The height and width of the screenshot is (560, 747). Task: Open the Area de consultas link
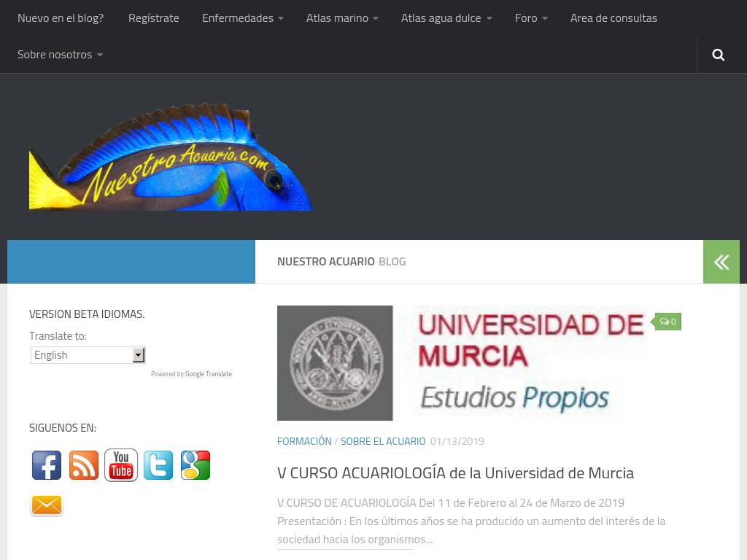[x=613, y=18]
